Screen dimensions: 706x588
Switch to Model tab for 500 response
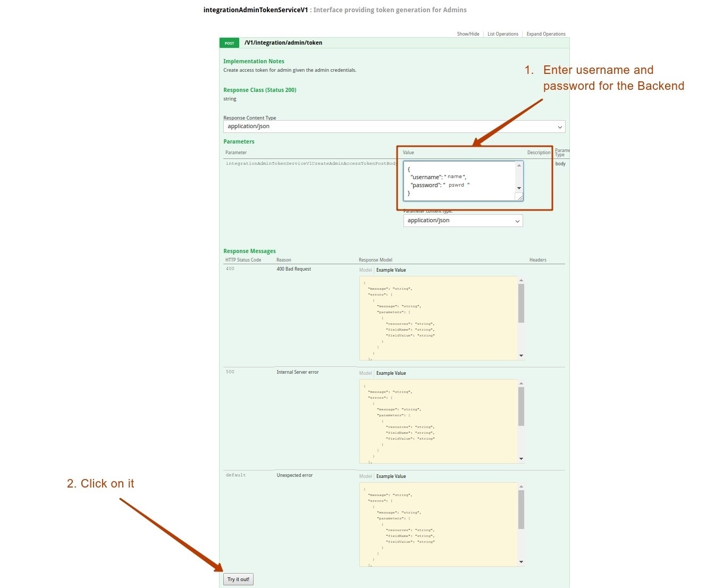pos(365,373)
